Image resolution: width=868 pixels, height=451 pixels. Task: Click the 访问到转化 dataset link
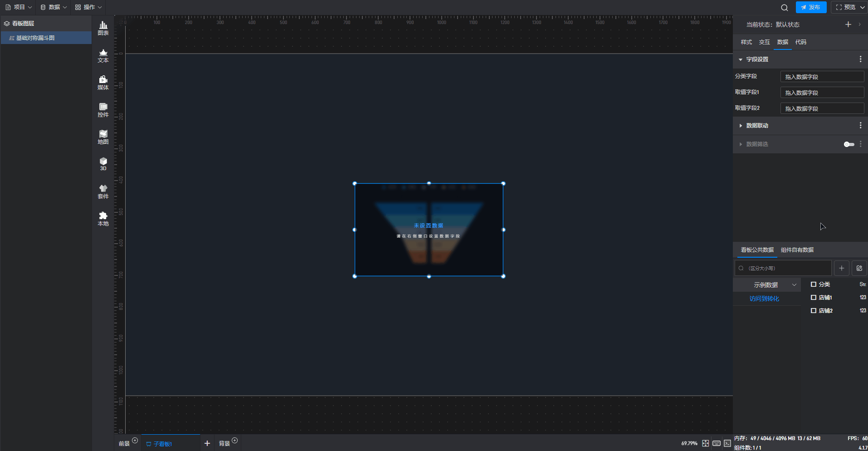[x=764, y=299]
